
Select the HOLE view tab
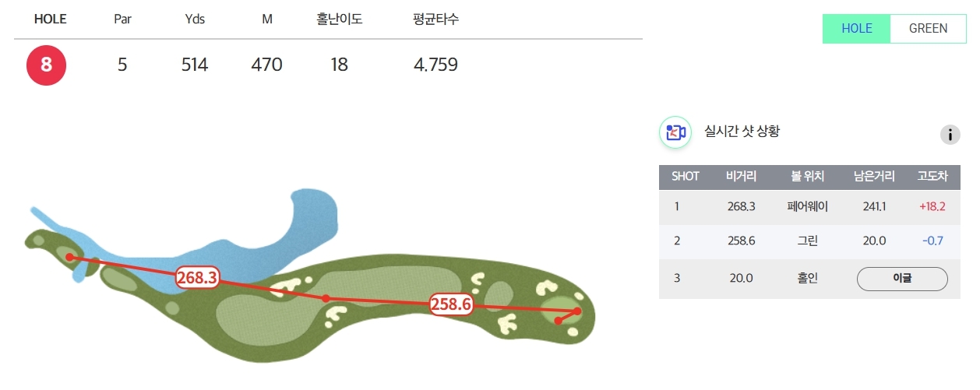[856, 29]
